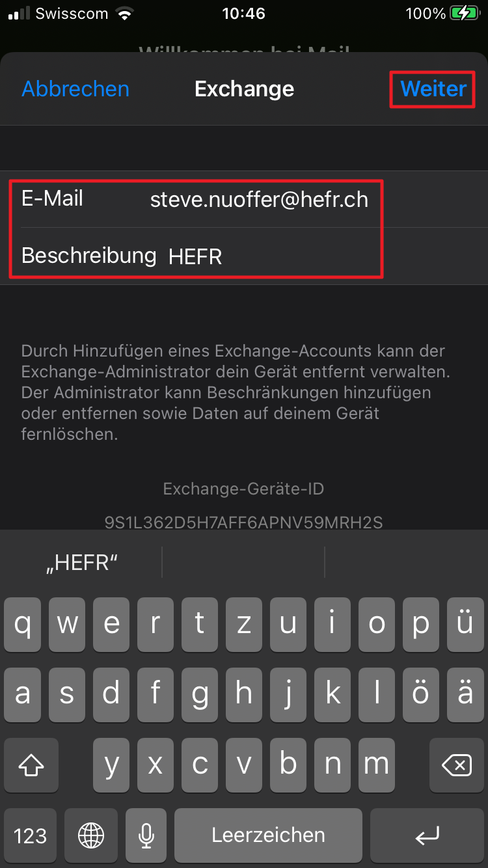
Task: Tap the Shift arrow key
Action: pos(31,765)
